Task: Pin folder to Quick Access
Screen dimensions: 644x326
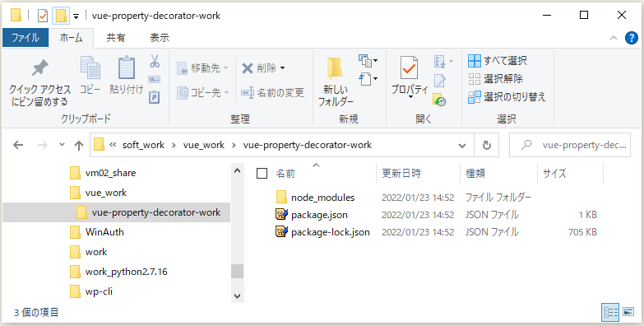Action: click(x=39, y=83)
